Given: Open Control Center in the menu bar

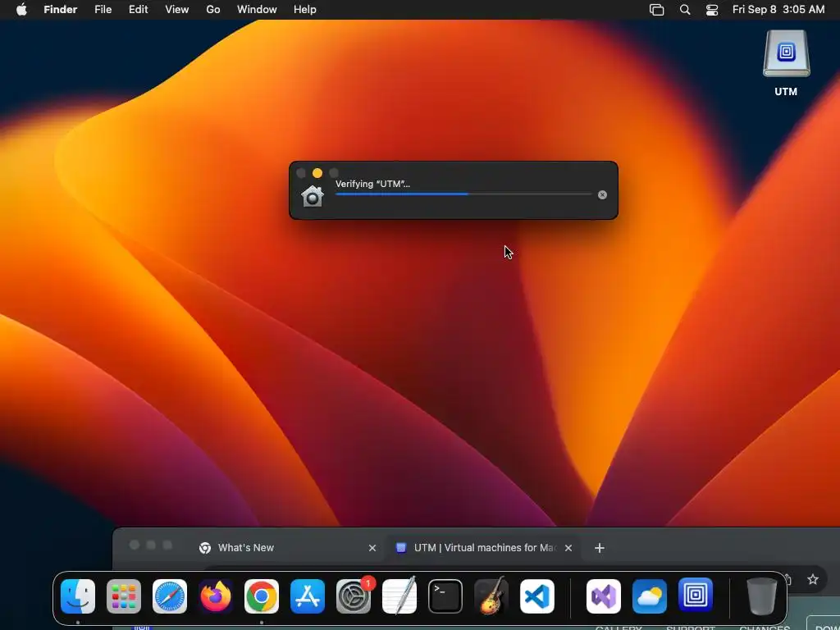Looking at the screenshot, I should click(x=712, y=10).
